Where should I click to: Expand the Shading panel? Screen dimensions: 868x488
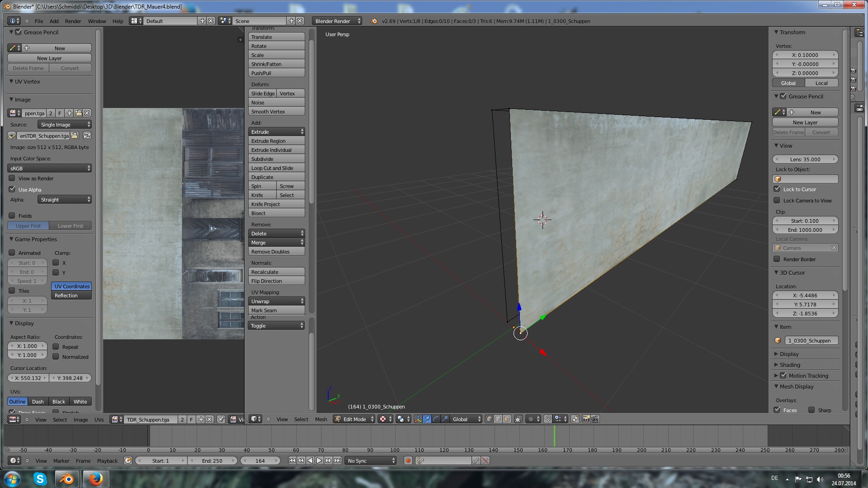(789, 365)
